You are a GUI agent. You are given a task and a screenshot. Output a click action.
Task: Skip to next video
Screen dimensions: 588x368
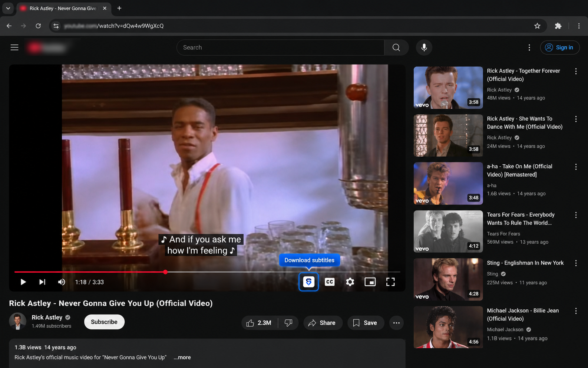pos(42,282)
